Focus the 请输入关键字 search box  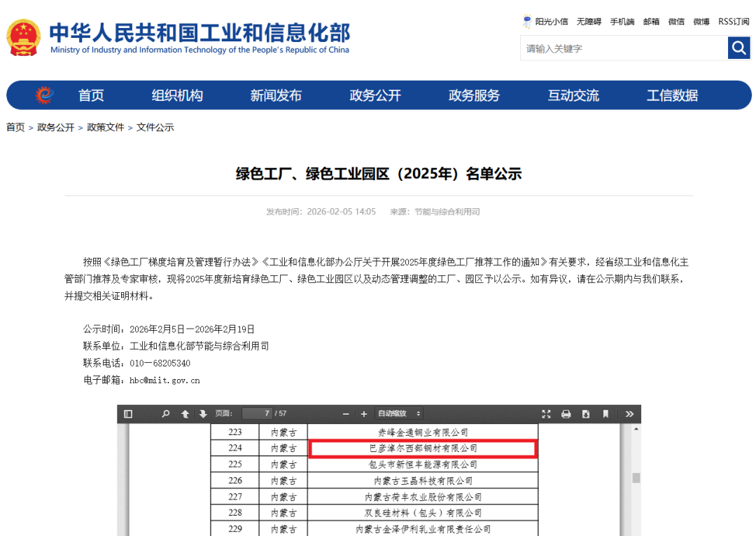[x=623, y=48]
